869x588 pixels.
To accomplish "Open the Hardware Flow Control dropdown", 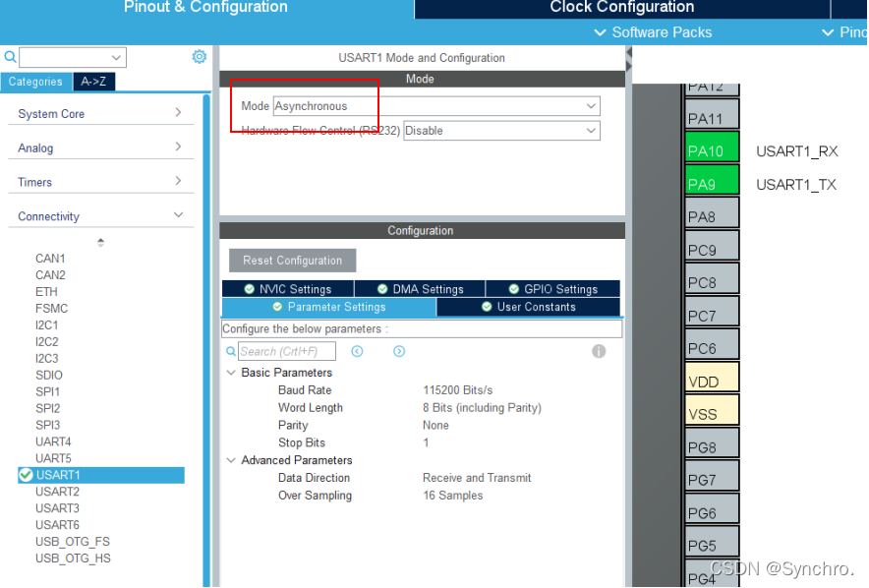I will click(501, 131).
